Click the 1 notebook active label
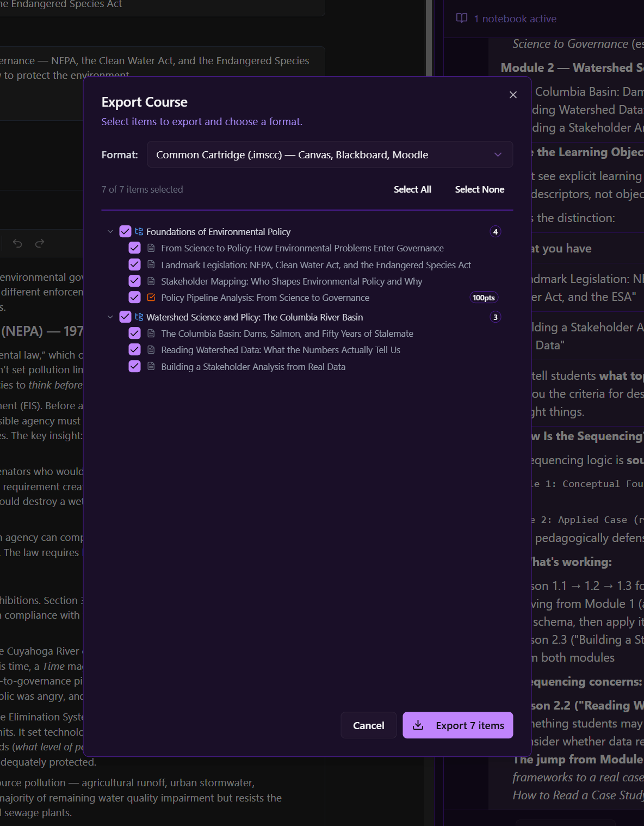The image size is (644, 826). (515, 19)
